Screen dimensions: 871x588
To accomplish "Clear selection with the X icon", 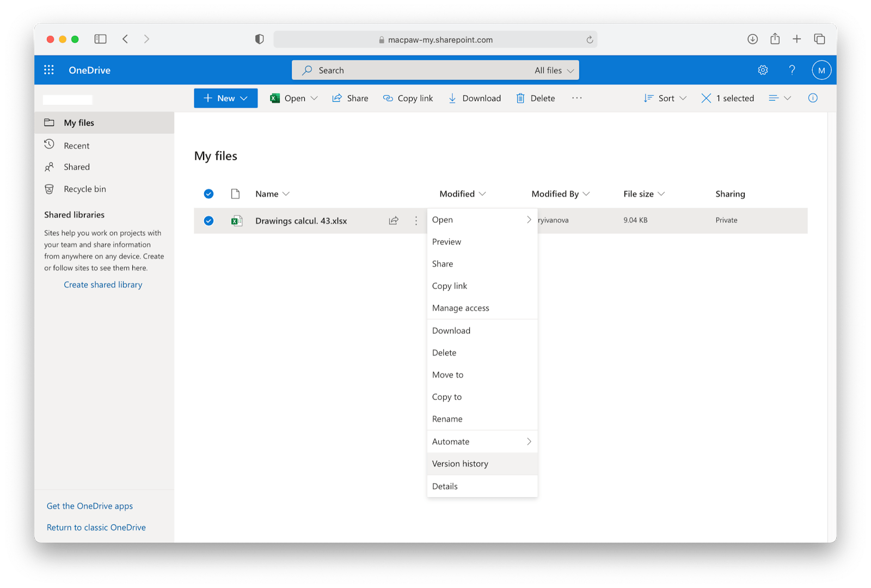I will click(706, 98).
